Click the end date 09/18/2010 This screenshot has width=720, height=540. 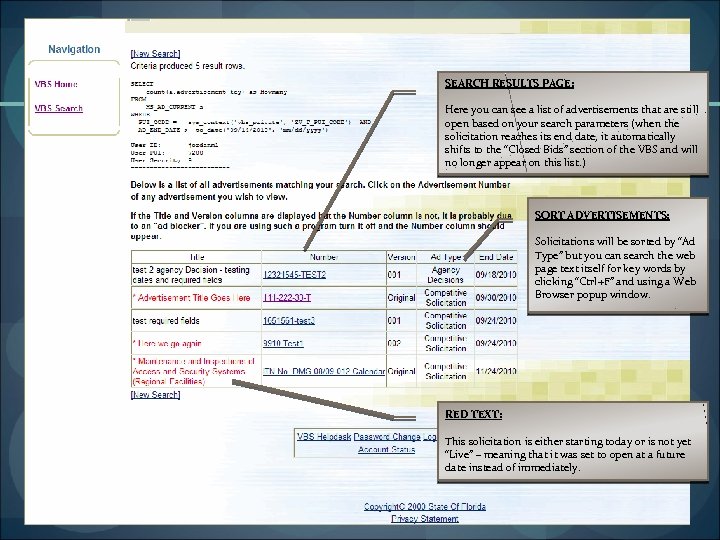[496, 275]
